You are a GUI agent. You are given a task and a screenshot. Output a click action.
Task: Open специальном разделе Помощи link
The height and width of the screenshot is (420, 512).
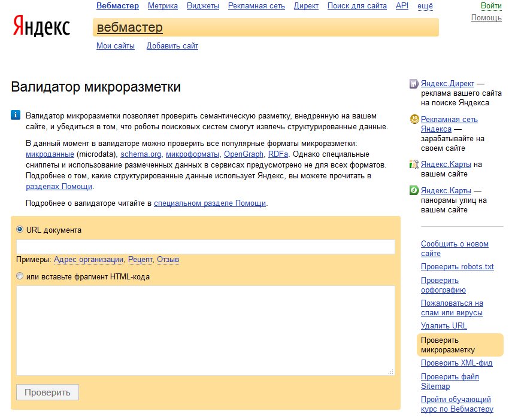coord(210,203)
